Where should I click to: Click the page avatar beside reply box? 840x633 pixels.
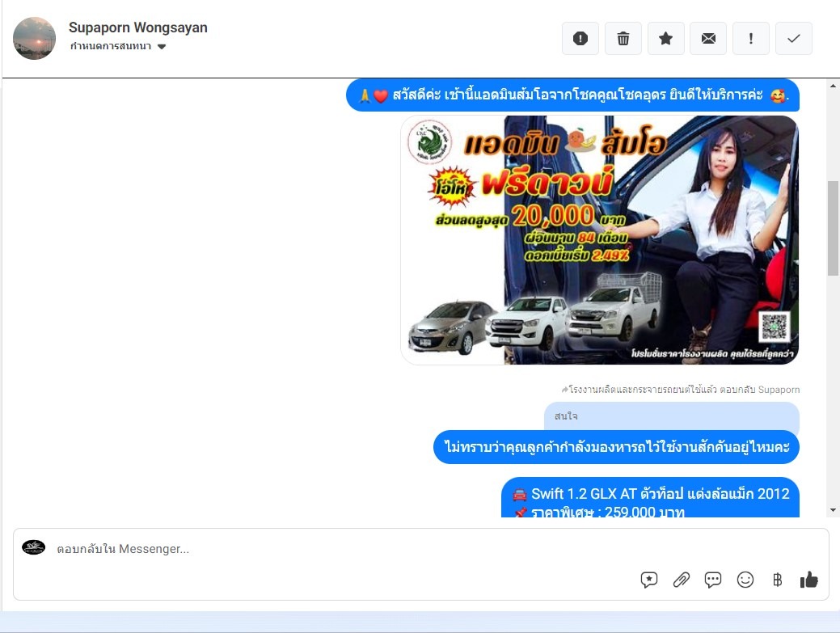pos(34,548)
